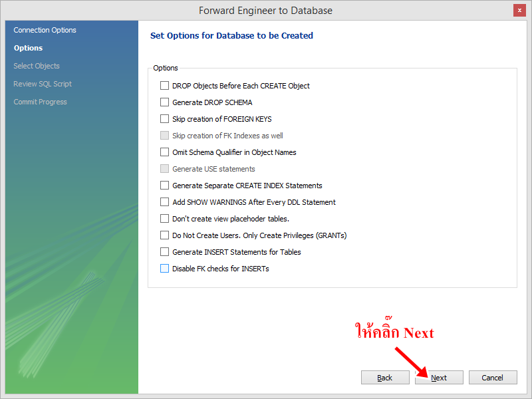Image resolution: width=532 pixels, height=399 pixels.
Task: Select the Options step in sidebar
Action: point(28,48)
